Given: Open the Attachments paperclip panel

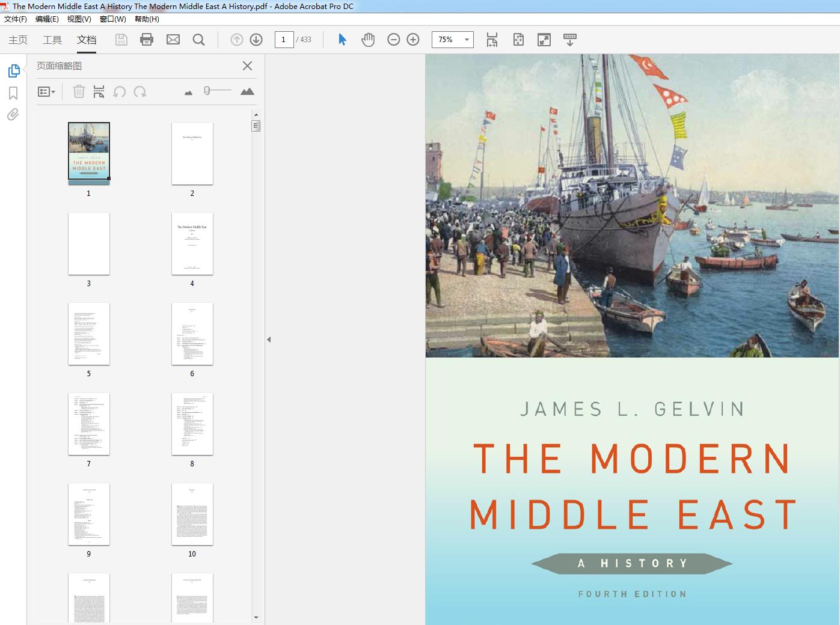Looking at the screenshot, I should pos(13,115).
